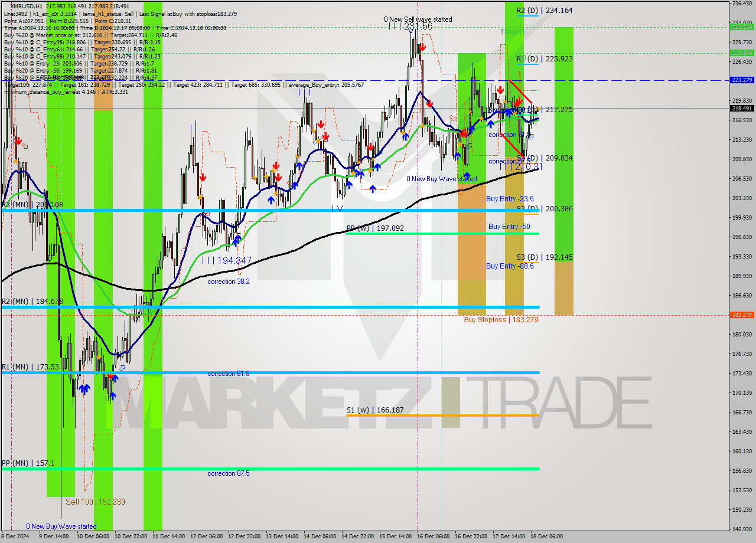Click the S3 (D) | 192.145 label

click(545, 257)
